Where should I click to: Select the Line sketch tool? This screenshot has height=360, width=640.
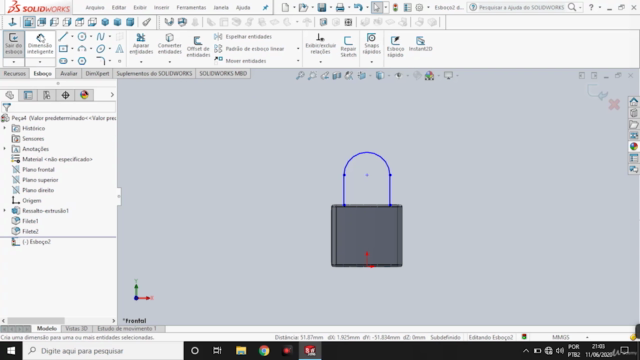pyautogui.click(x=63, y=37)
